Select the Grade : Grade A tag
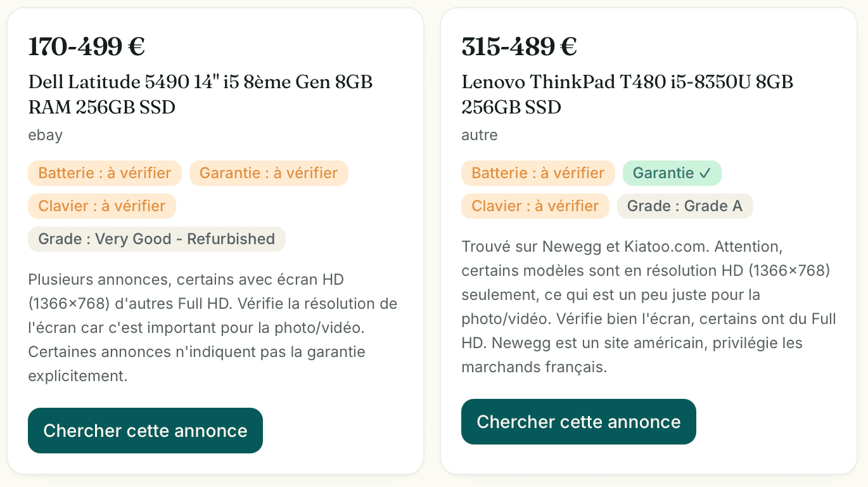The image size is (868, 487). click(x=685, y=206)
